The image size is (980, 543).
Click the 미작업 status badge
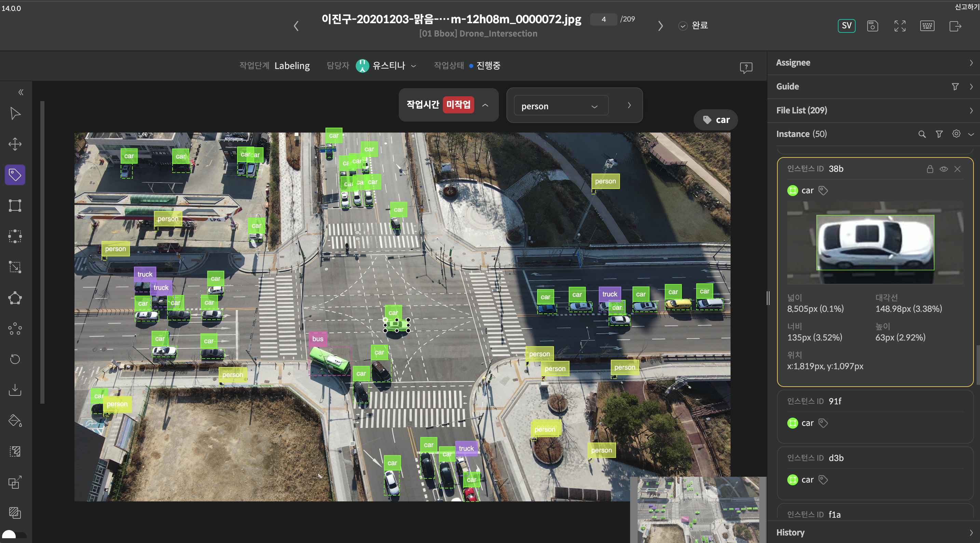[458, 105]
